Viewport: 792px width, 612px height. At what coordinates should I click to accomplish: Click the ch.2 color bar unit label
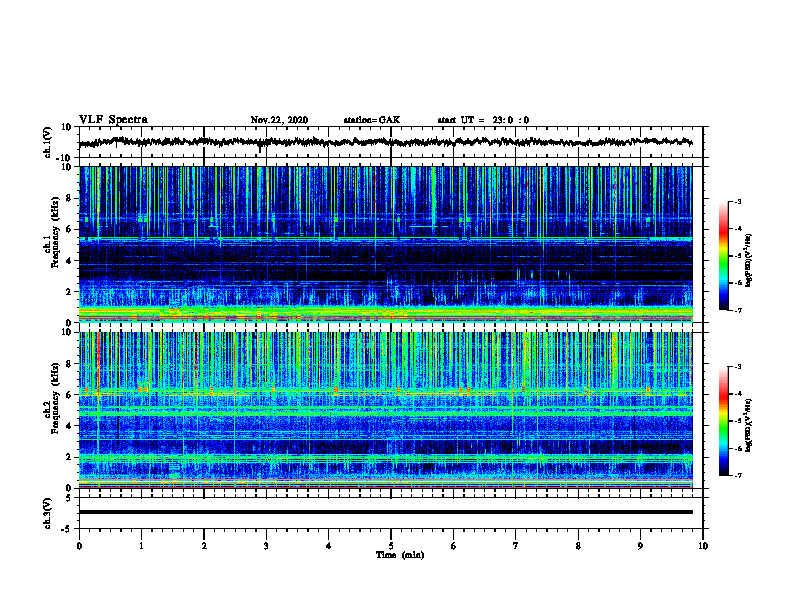tap(749, 426)
